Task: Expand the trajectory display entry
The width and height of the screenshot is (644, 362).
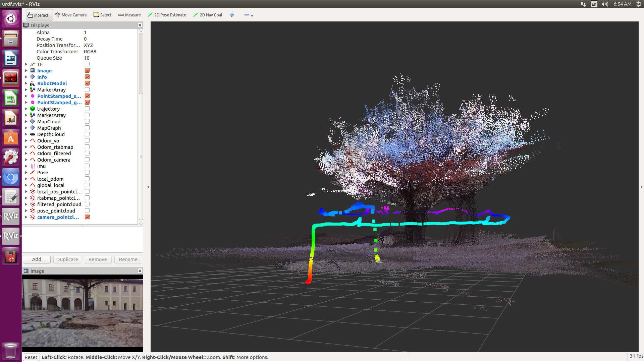Action: 26,109
